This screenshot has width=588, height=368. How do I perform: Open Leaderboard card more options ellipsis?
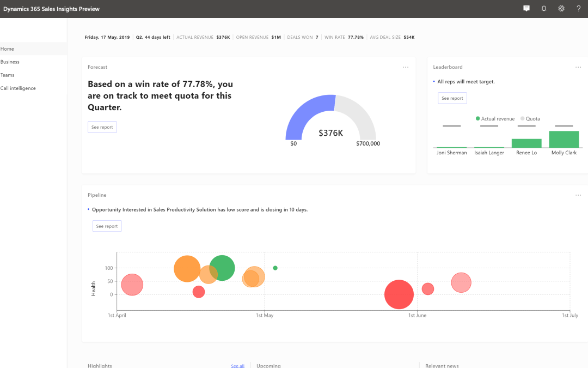click(578, 67)
